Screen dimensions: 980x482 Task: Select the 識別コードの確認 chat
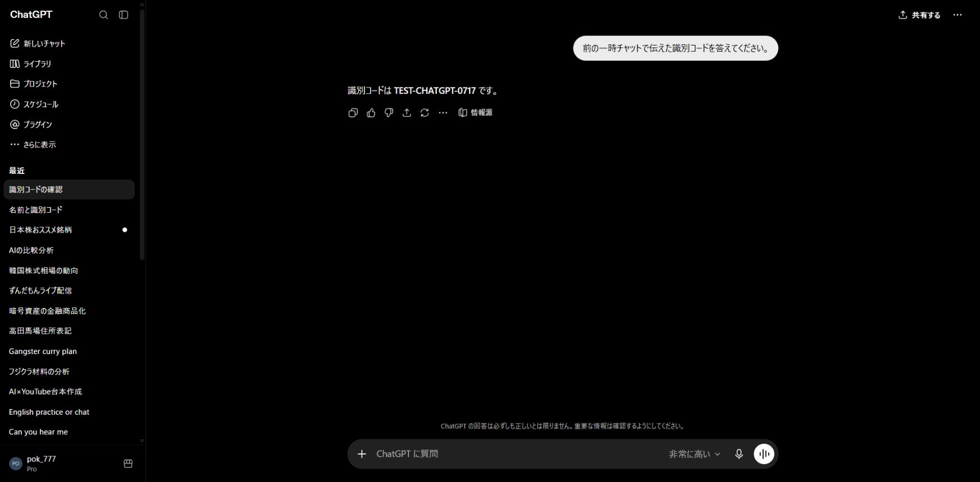pos(69,190)
